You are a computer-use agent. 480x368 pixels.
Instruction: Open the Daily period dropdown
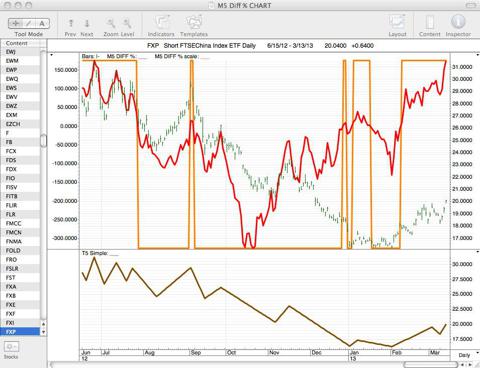466,355
